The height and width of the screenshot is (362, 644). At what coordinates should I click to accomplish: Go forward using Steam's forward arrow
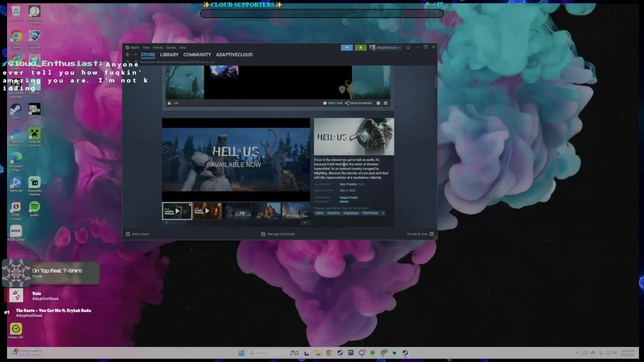(x=135, y=55)
